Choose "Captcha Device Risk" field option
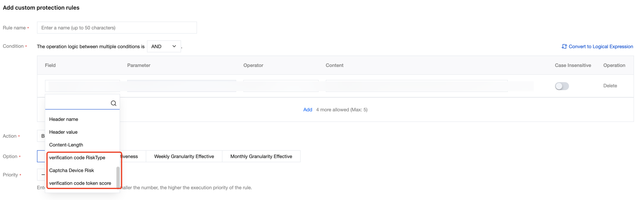The width and height of the screenshot is (644, 200). click(x=72, y=170)
